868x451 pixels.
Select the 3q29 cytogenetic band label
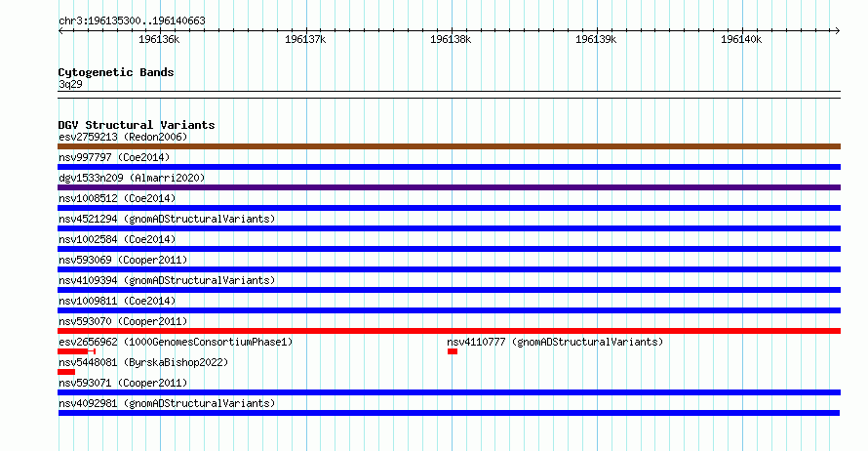click(70, 84)
